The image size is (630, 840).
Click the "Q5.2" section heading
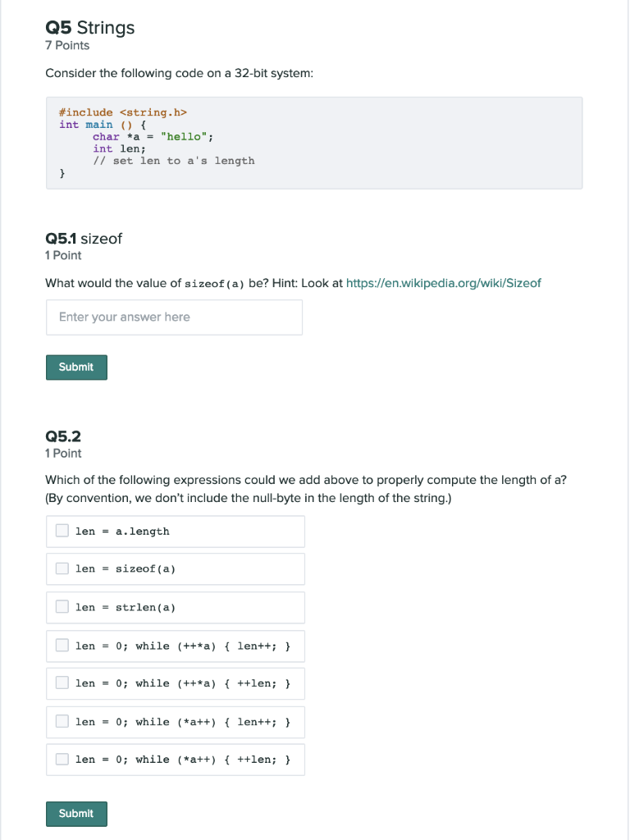click(x=63, y=436)
